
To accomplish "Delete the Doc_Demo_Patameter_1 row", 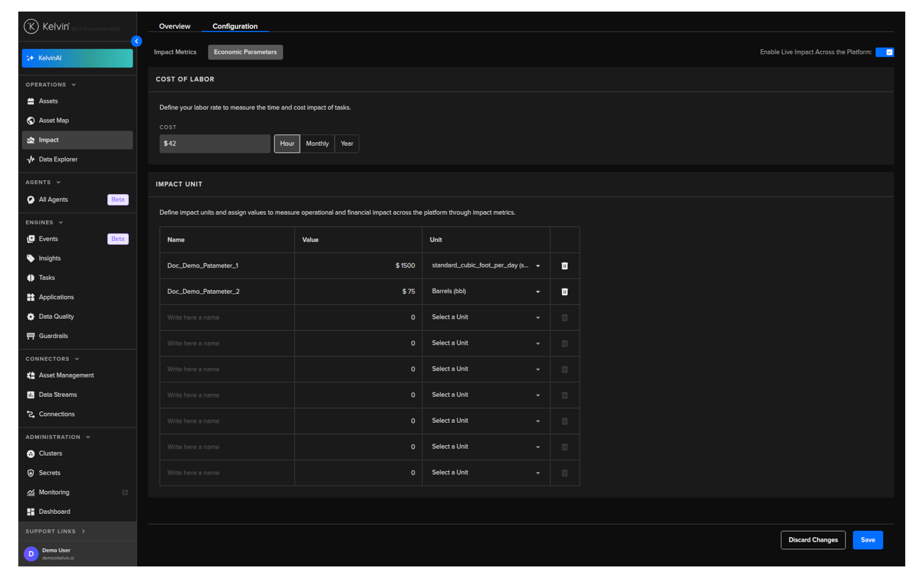I will pos(565,266).
